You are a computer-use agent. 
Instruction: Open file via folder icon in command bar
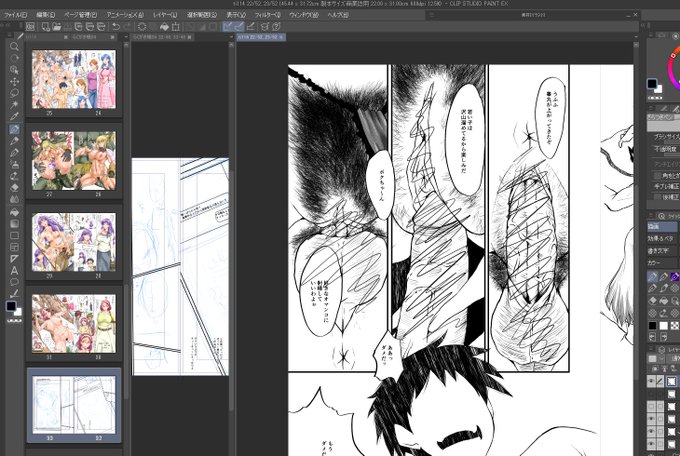[57, 27]
